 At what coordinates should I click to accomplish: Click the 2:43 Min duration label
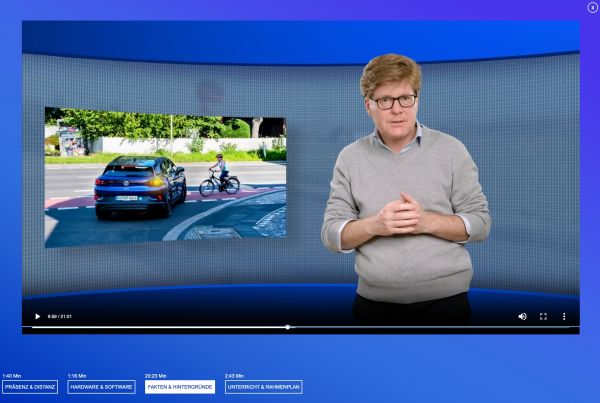(235, 376)
